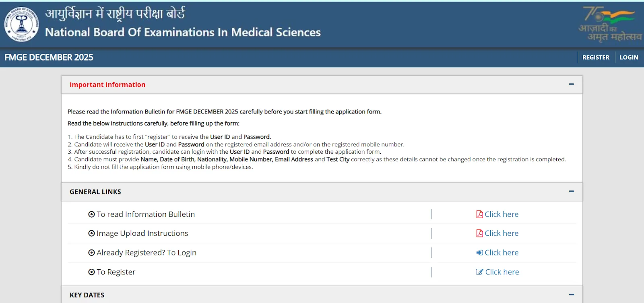This screenshot has width=644, height=303.
Task: Click bullet icon before Image Upload Instructions
Action: [91, 233]
